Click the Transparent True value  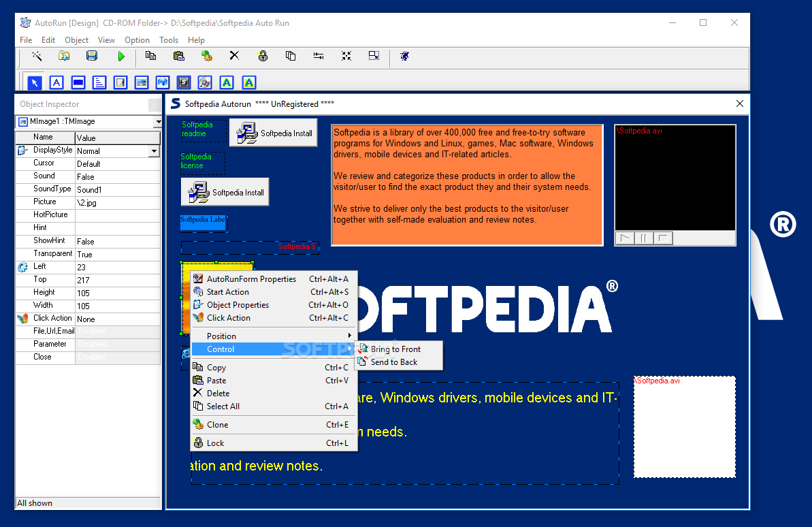tap(118, 255)
